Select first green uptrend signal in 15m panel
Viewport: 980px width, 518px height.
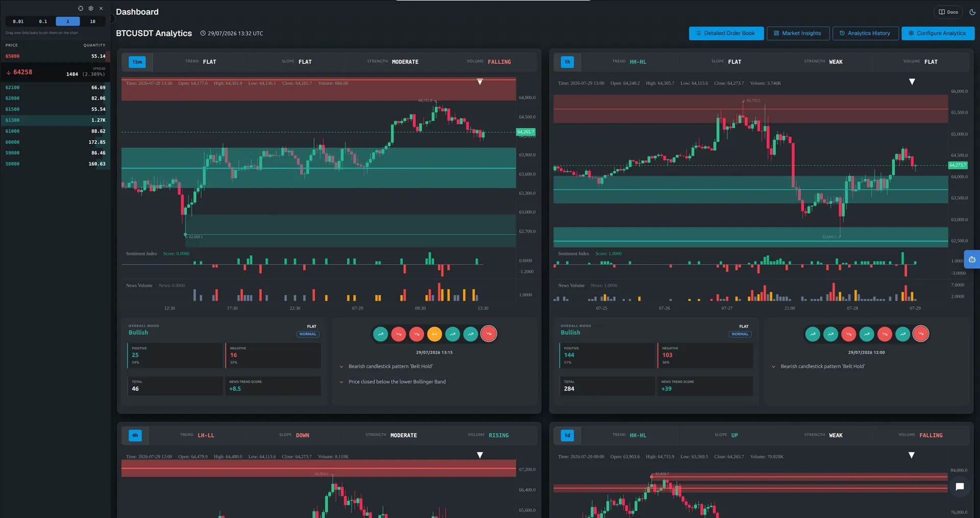click(x=380, y=334)
